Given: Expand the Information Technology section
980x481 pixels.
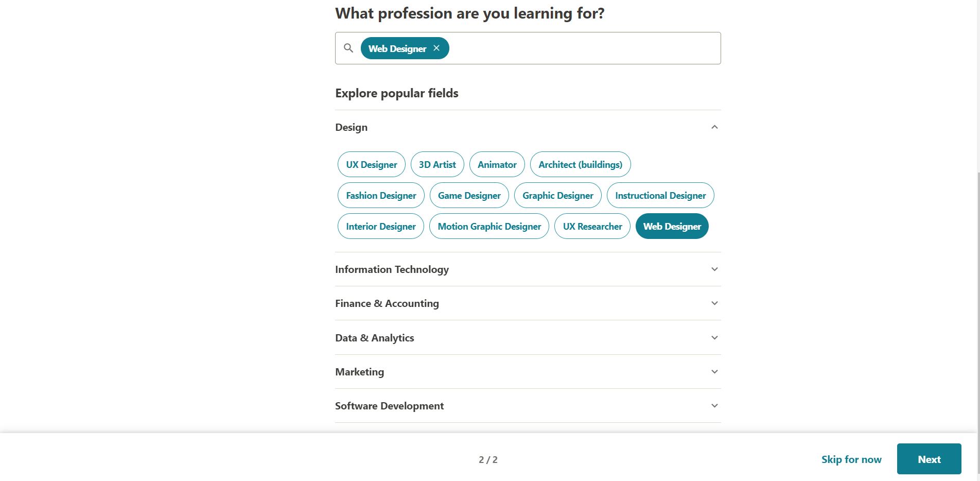Looking at the screenshot, I should 528,269.
